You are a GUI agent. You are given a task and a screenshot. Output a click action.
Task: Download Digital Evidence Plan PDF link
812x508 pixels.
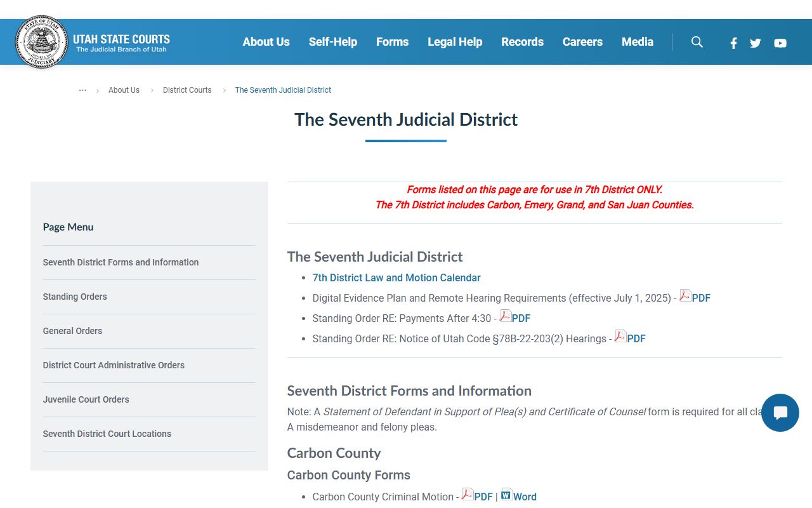pos(701,298)
